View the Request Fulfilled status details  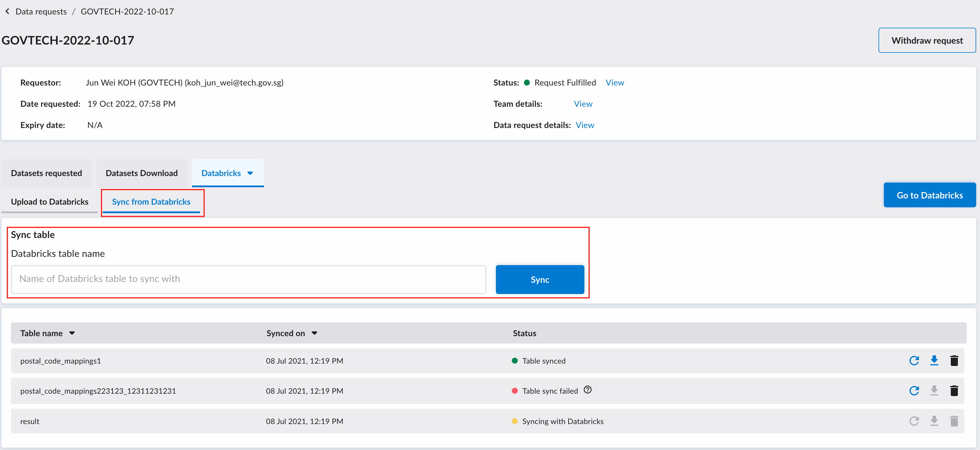[x=614, y=83]
